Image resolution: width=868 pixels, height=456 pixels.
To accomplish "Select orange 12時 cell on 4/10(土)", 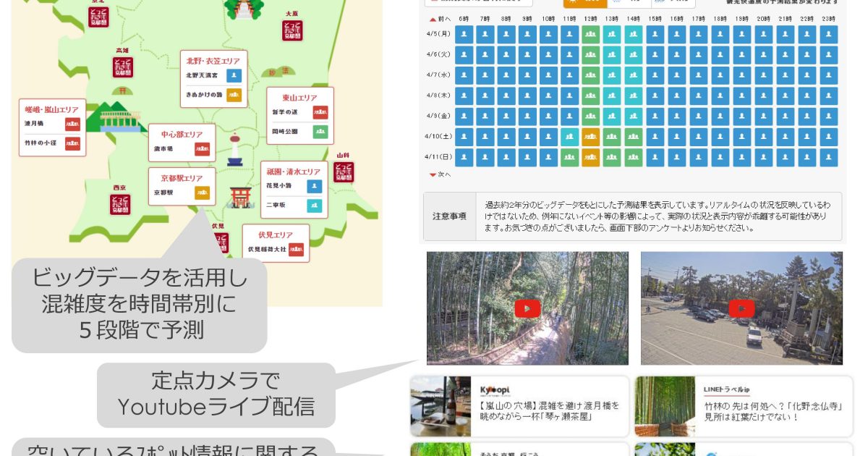I will click(x=590, y=137).
